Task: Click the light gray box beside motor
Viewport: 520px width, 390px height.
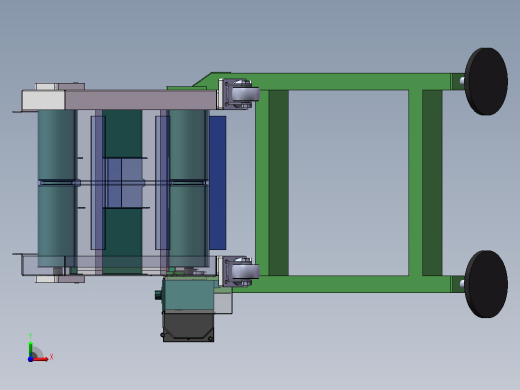Action: click(223, 303)
